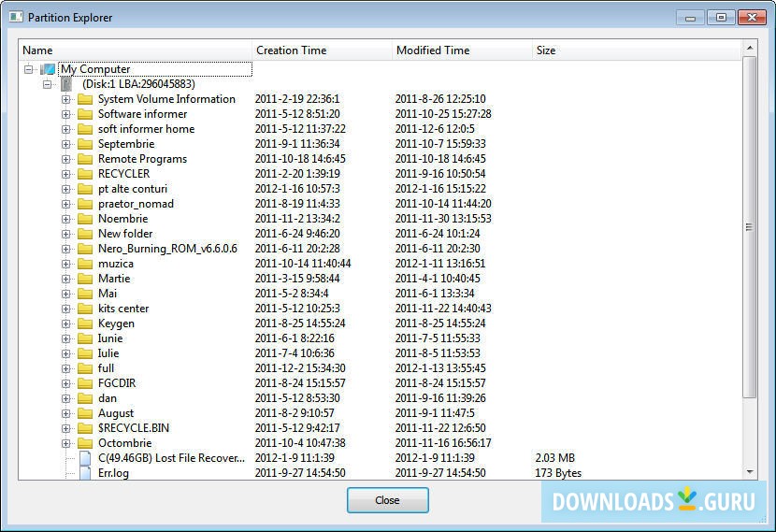
Task: Select the (Disk:1 LBA:296045883) entry
Action: [138, 84]
